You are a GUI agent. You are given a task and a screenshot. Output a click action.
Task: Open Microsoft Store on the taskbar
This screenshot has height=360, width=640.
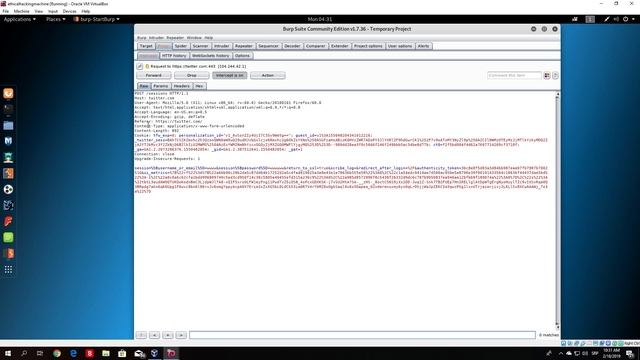122,353
